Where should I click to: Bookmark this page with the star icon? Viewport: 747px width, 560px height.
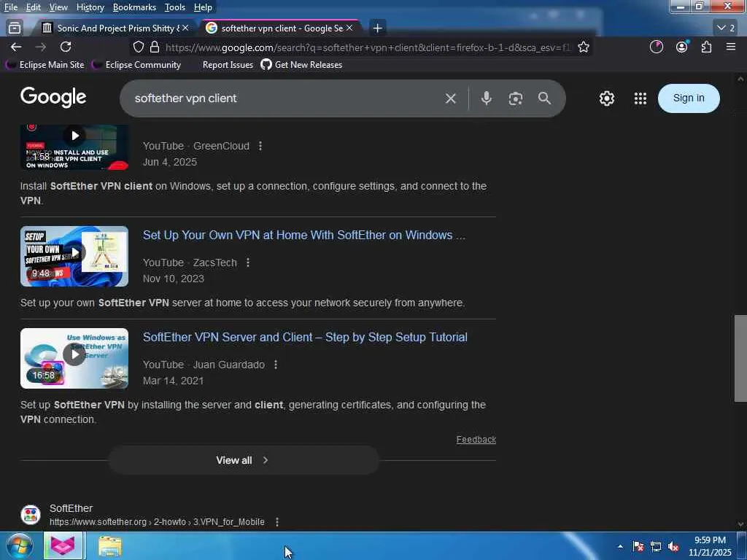tap(584, 47)
